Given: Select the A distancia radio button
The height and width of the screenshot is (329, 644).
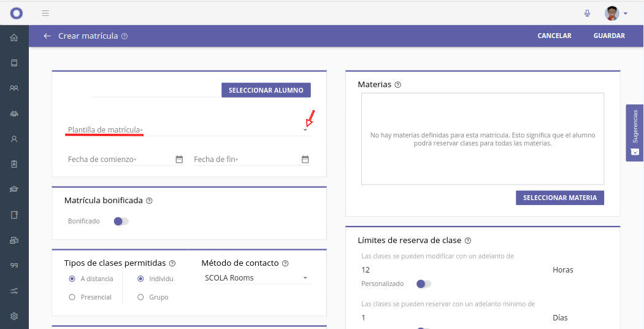Looking at the screenshot, I should point(72,279).
